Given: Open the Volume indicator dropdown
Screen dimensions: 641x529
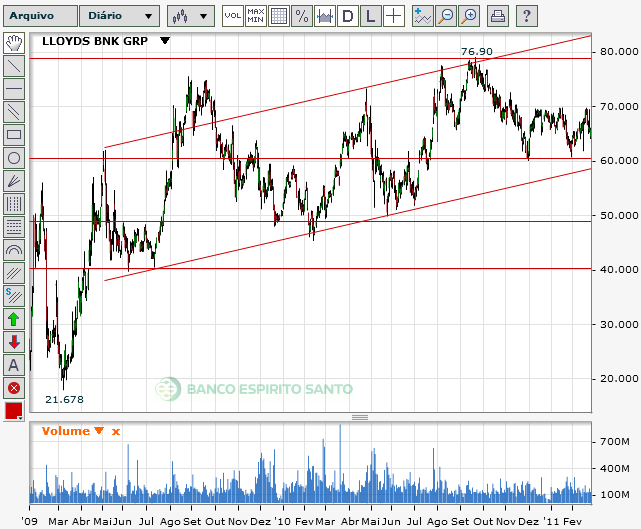Looking at the screenshot, I should pyautogui.click(x=99, y=430).
